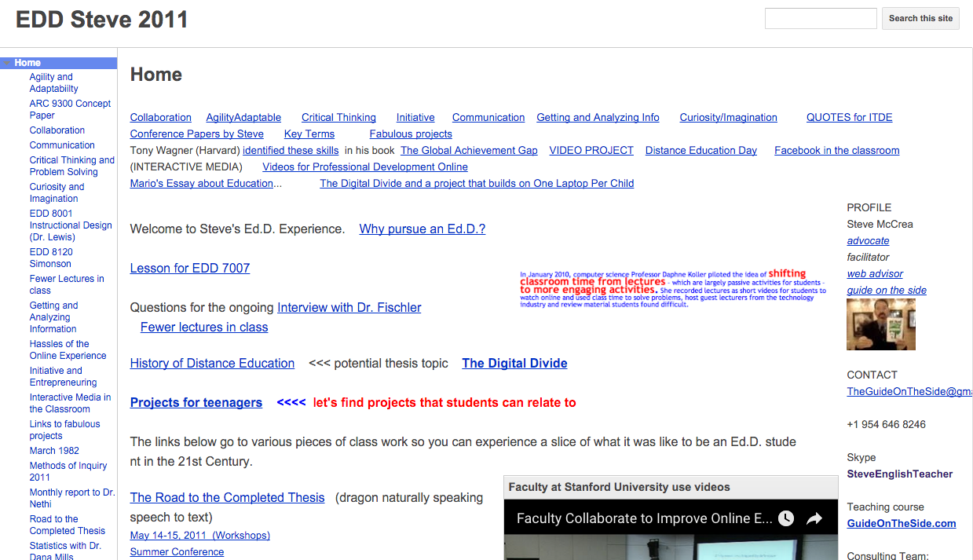The height and width of the screenshot is (560, 973).
Task: Click Fewer lectures in class body link
Action: point(204,328)
